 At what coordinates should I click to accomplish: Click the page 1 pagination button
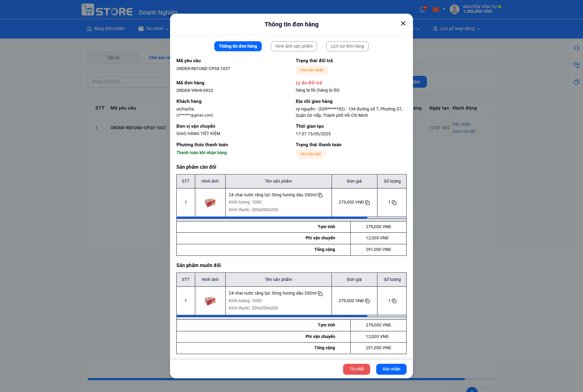click(472, 390)
